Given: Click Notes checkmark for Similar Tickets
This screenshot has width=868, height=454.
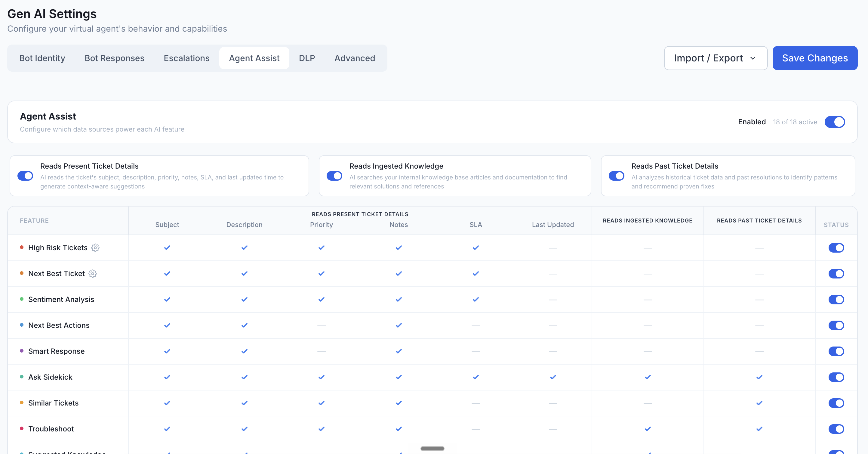Looking at the screenshot, I should [x=399, y=403].
